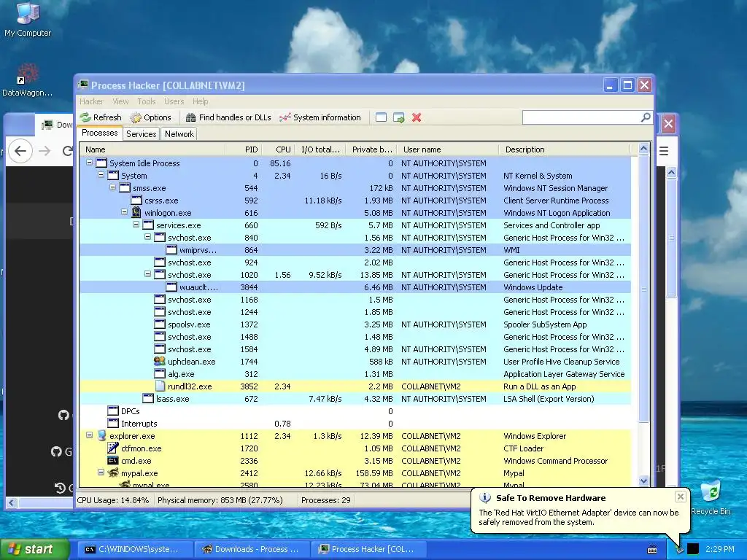Click the taskbar clock showing 2:29 PM
The height and width of the screenshot is (560, 747).
(720, 549)
